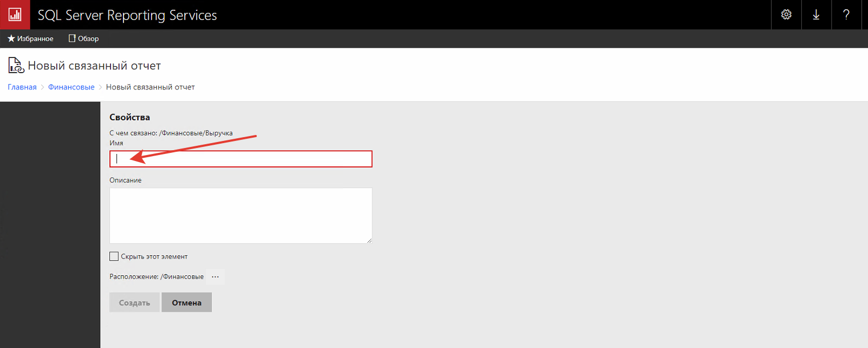Click the Отмена button
This screenshot has width=868, height=348.
click(x=186, y=302)
